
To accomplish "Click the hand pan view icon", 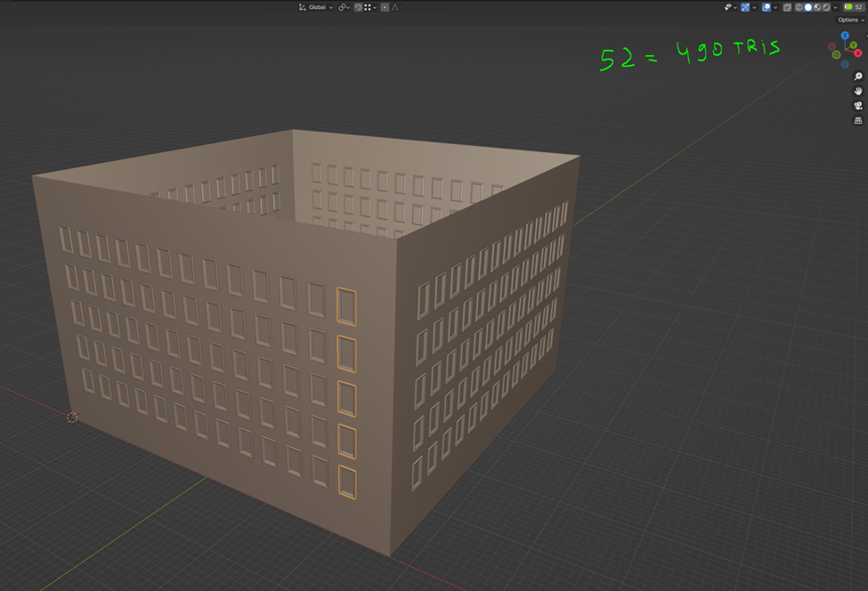I will pyautogui.click(x=858, y=91).
